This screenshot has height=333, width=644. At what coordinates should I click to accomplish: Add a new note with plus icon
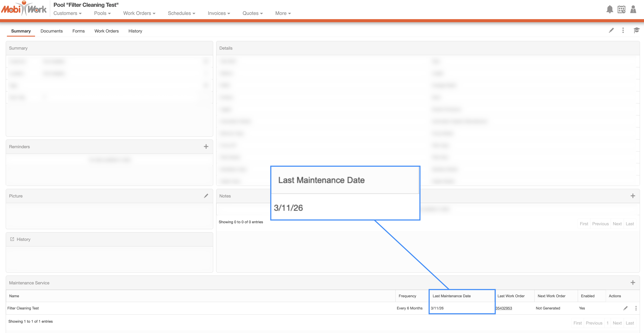(x=632, y=196)
